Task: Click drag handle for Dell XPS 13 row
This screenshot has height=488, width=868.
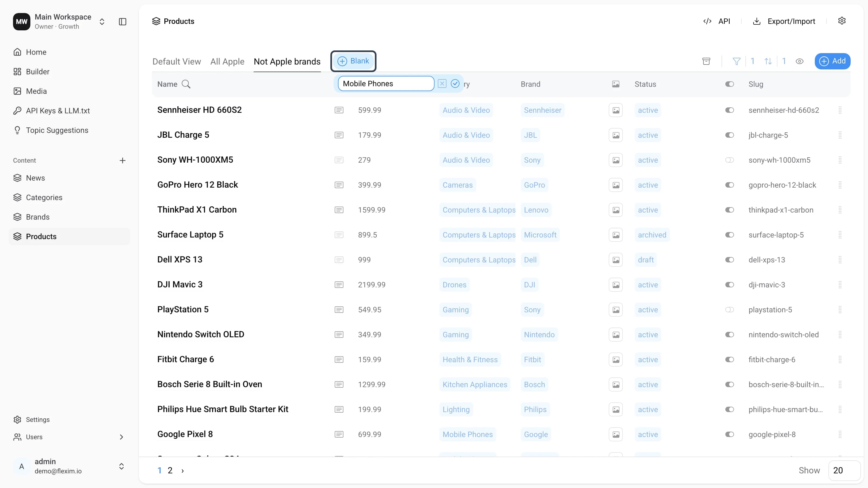Action: pos(840,260)
